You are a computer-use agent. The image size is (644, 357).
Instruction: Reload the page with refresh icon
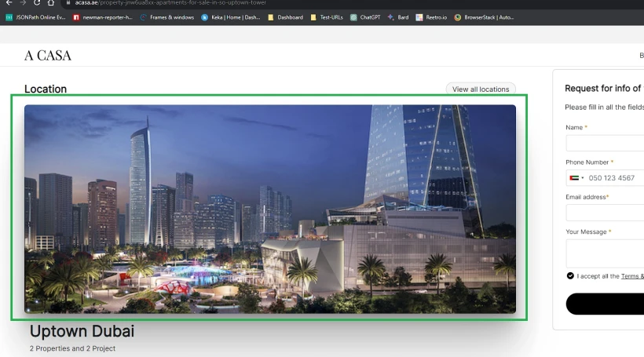coord(37,3)
